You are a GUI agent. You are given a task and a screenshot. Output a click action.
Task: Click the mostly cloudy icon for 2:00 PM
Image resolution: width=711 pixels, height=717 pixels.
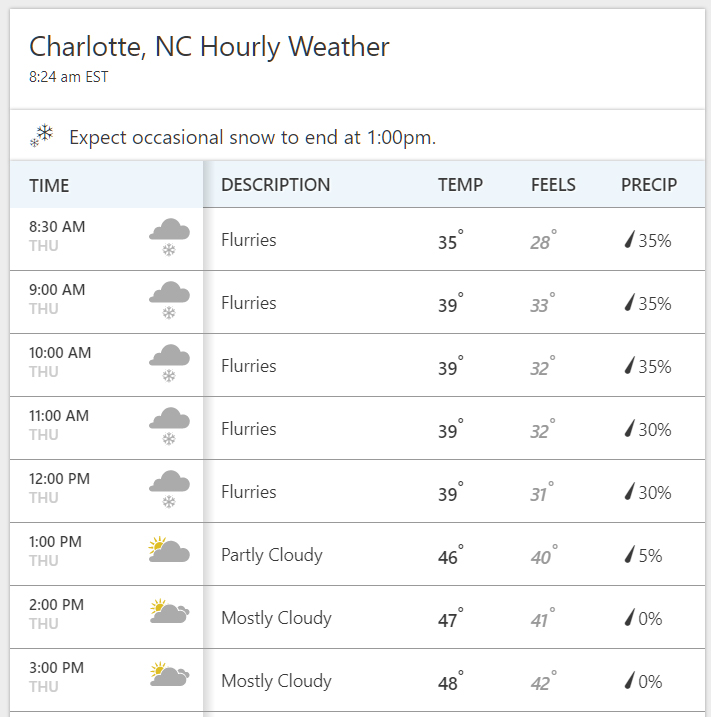click(170, 611)
